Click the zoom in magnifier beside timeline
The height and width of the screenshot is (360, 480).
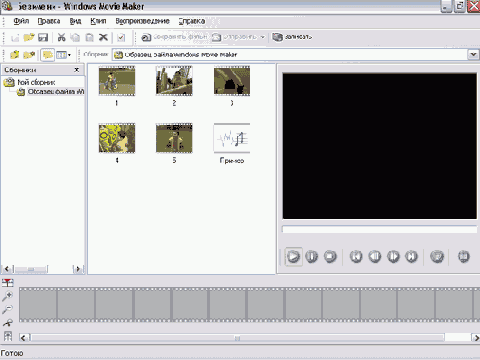(7, 296)
